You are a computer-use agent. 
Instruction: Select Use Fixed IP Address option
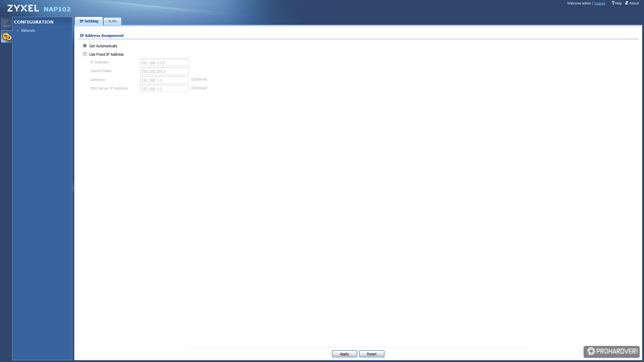click(85, 54)
